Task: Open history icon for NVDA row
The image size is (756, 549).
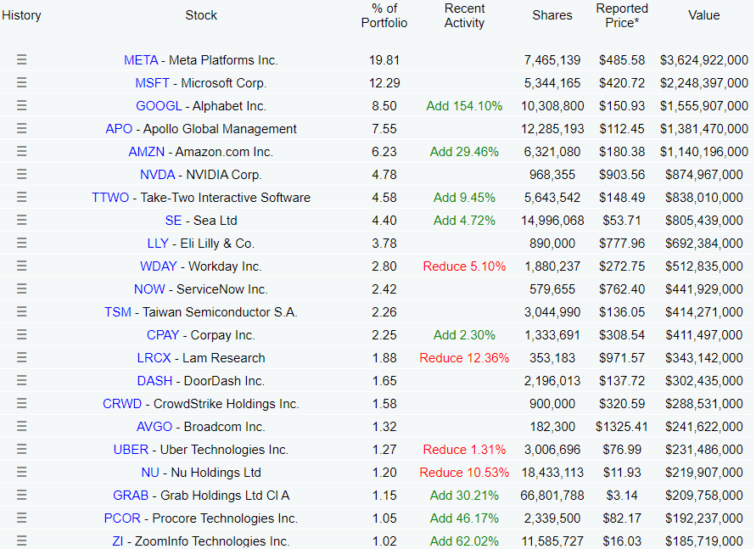Action: (x=22, y=174)
